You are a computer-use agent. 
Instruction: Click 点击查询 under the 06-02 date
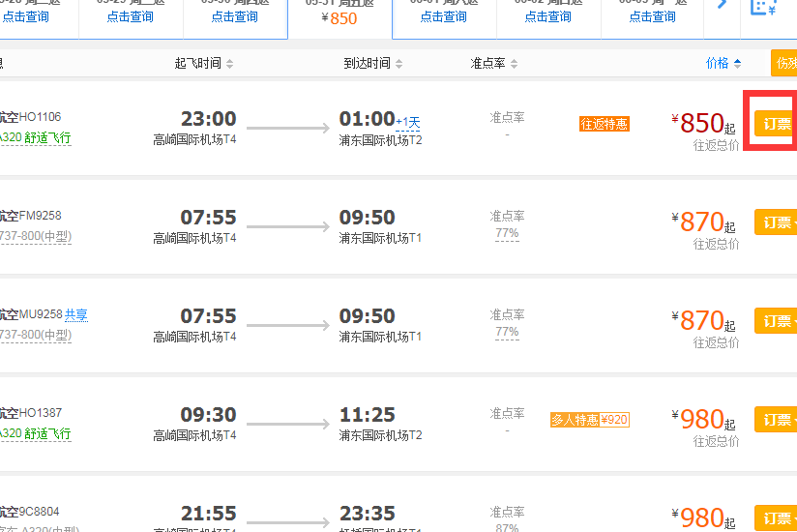[547, 16]
